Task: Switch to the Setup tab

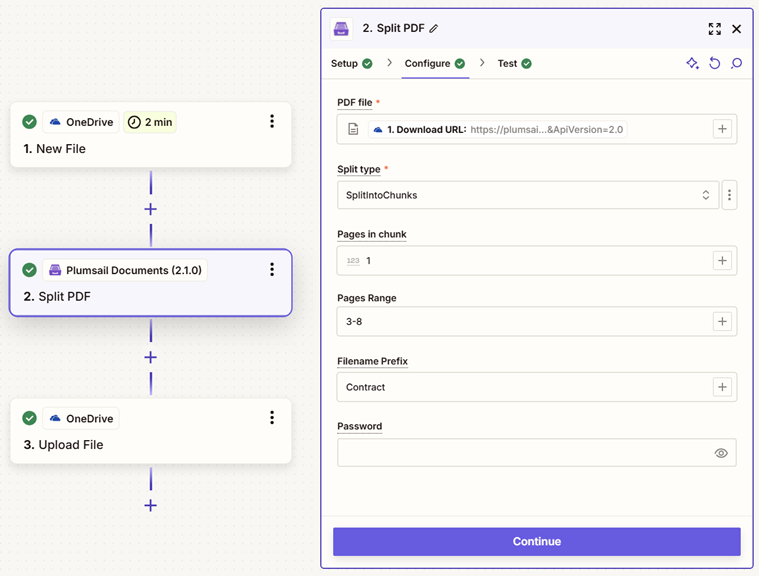Action: (351, 64)
